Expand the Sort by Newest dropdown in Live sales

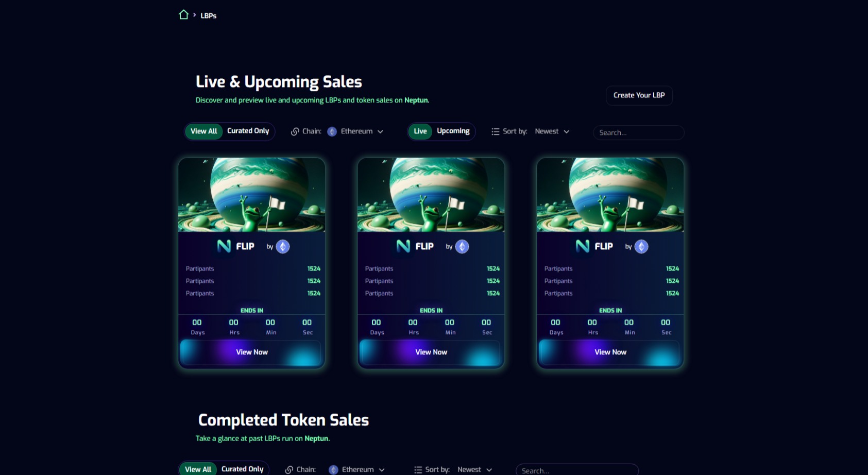click(552, 131)
